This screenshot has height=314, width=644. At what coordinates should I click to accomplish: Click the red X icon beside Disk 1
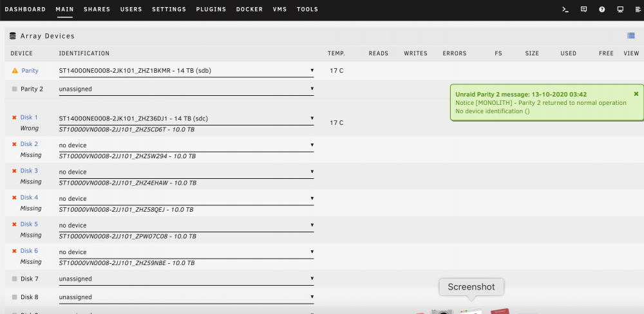(14, 117)
